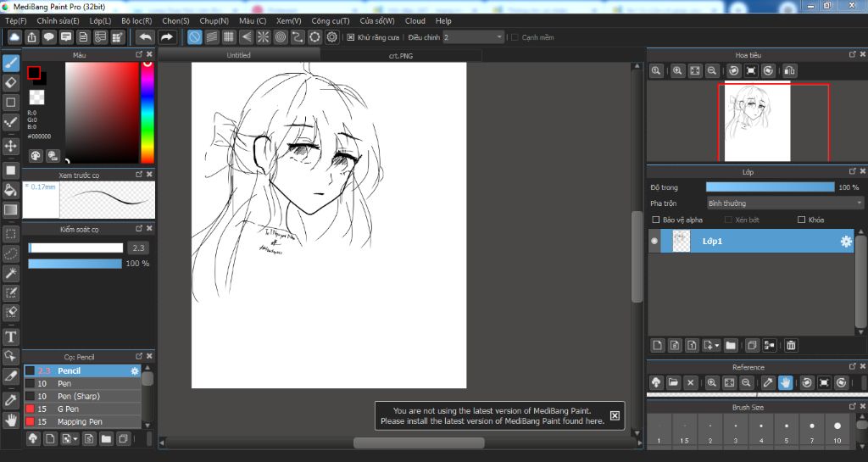
Task: Create a new layer folder
Action: click(x=731, y=345)
